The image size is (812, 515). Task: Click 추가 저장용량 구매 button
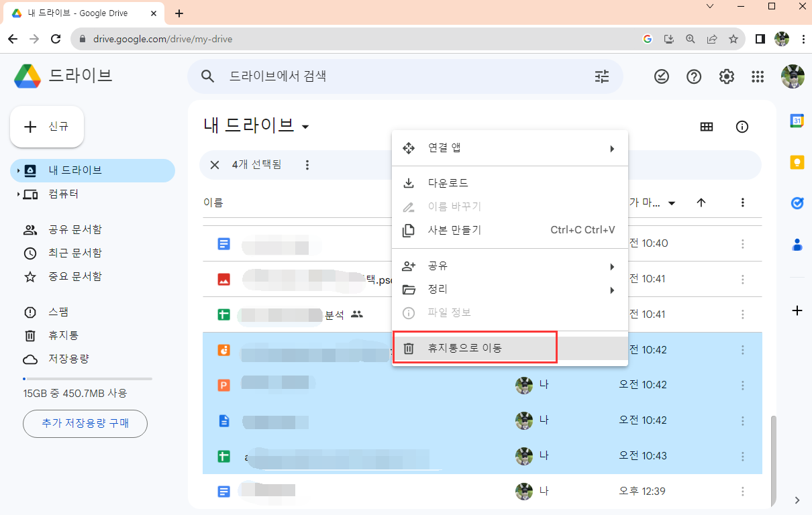pyautogui.click(x=85, y=423)
